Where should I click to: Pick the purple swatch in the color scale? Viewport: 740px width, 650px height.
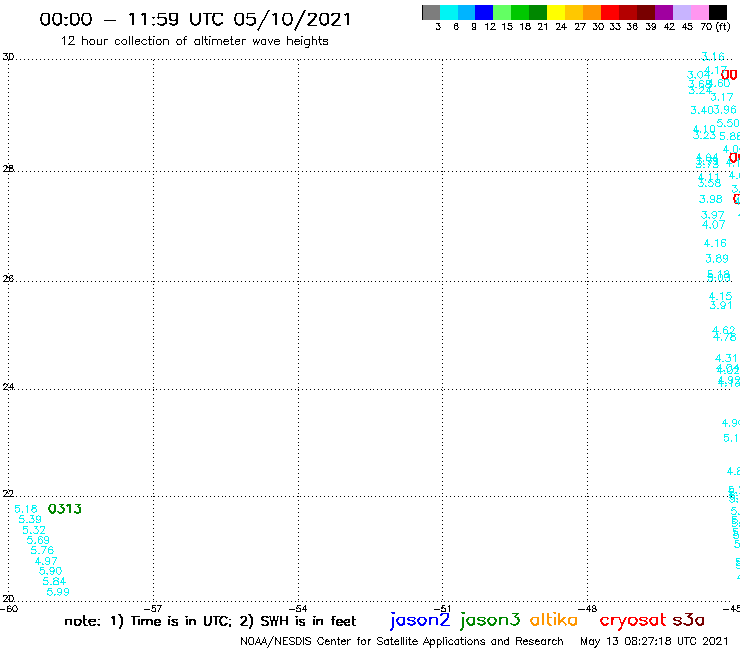[664, 12]
